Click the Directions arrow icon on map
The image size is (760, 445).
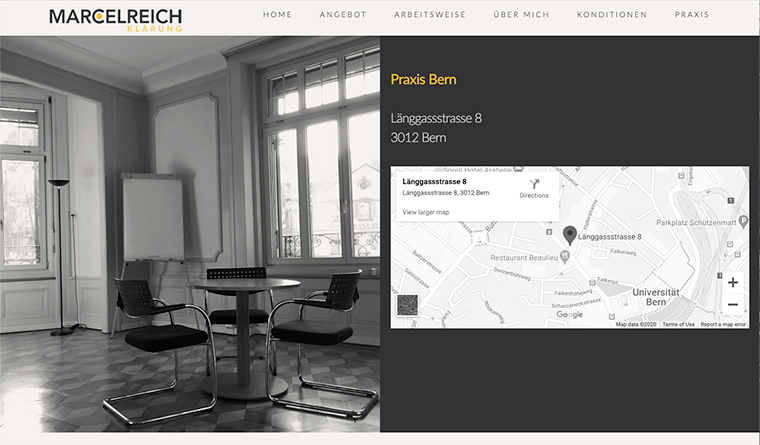click(534, 184)
